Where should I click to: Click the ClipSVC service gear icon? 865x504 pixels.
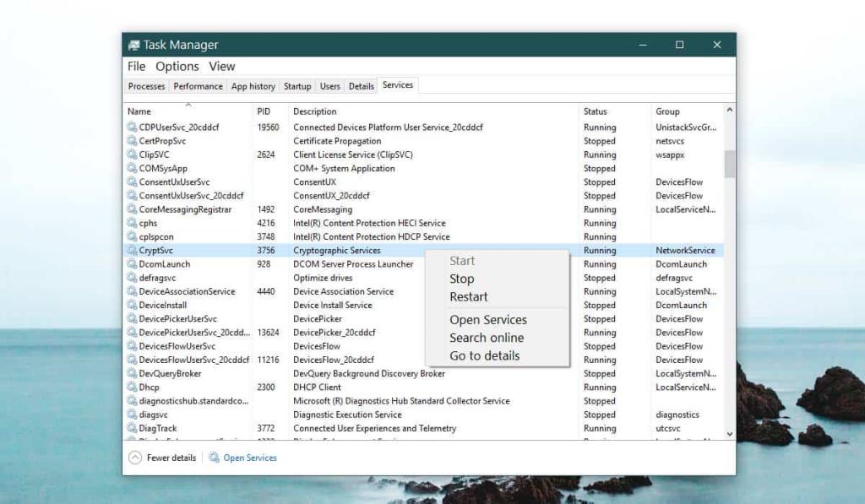pos(132,154)
